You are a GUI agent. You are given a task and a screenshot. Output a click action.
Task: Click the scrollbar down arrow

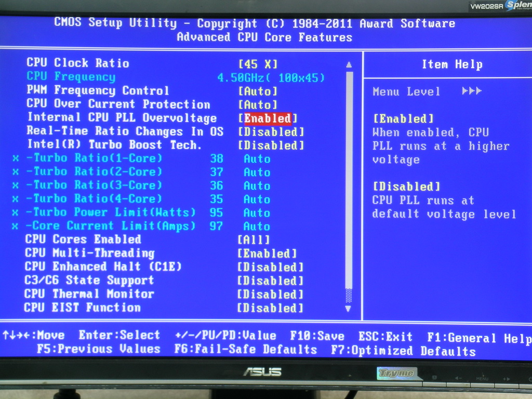coord(348,309)
